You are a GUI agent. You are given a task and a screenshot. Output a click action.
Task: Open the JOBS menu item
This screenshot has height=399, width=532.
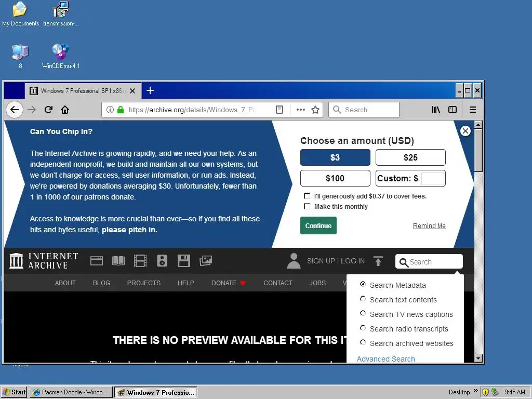click(317, 283)
